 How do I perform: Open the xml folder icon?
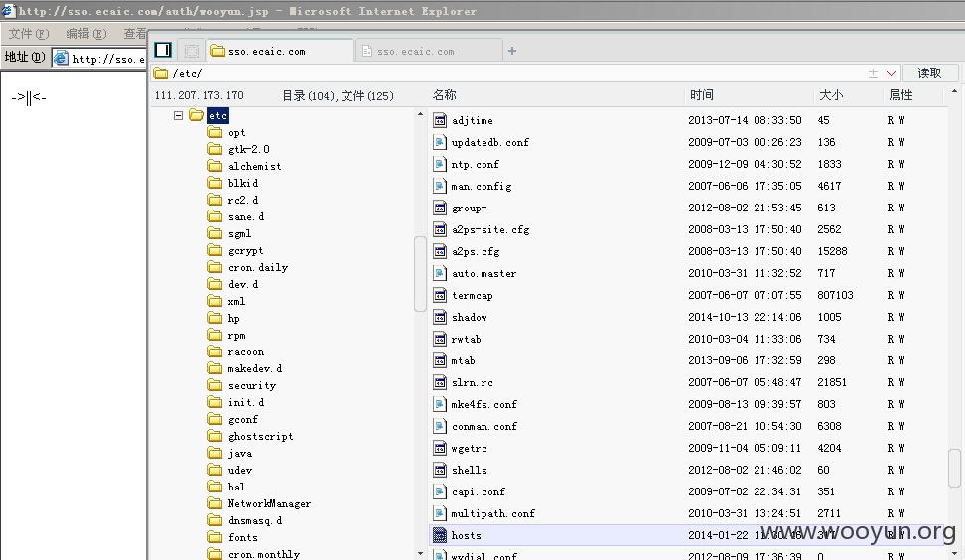(214, 301)
